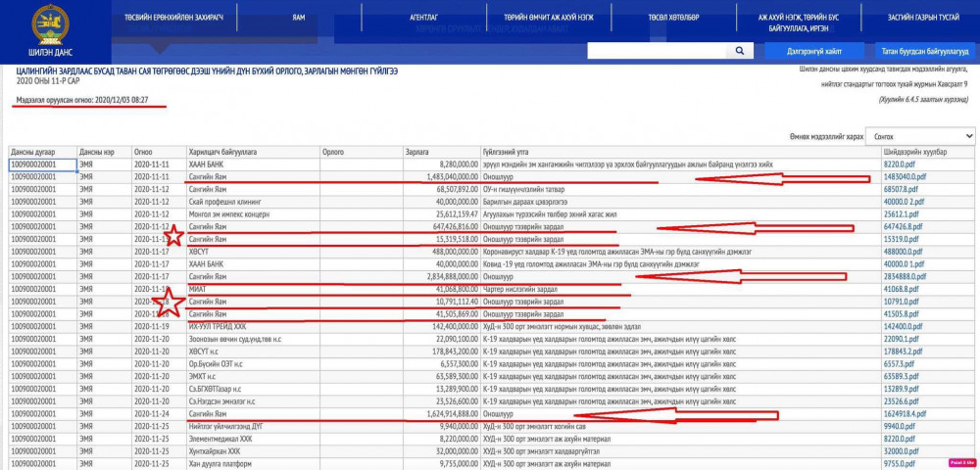Select the 1,624,914,888.00 amount cell

coord(441,414)
